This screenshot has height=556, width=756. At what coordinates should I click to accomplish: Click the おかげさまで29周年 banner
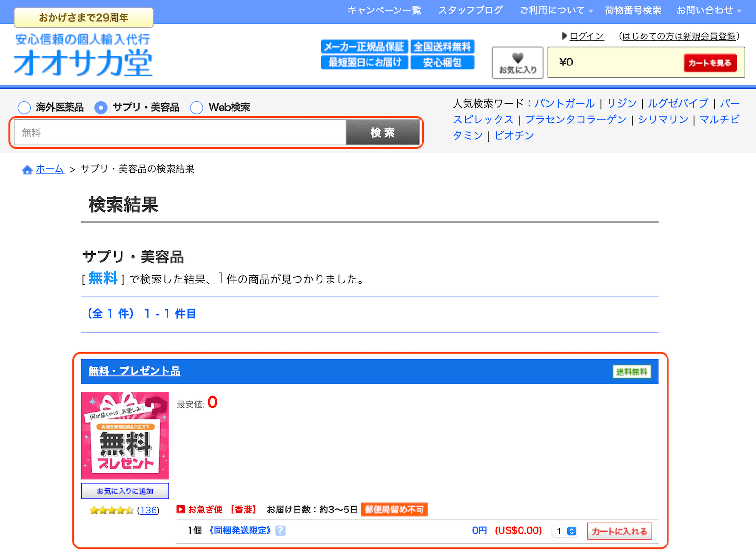click(84, 18)
